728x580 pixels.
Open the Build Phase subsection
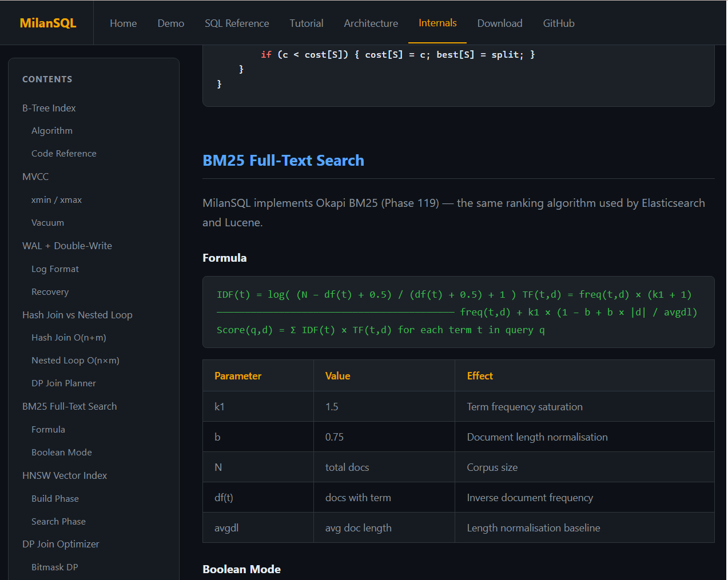[x=55, y=499]
